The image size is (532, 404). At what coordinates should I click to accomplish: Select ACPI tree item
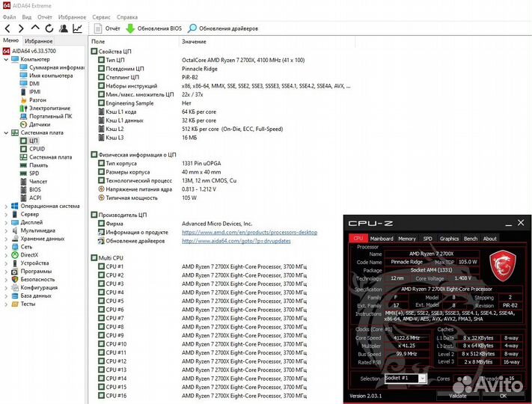tap(31, 198)
